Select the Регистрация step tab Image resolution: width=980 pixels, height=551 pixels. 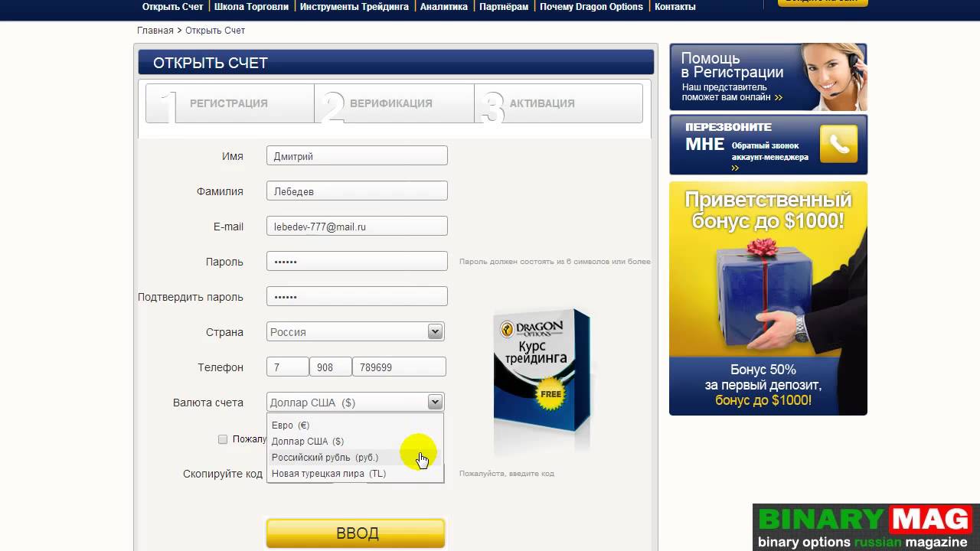[x=230, y=103]
